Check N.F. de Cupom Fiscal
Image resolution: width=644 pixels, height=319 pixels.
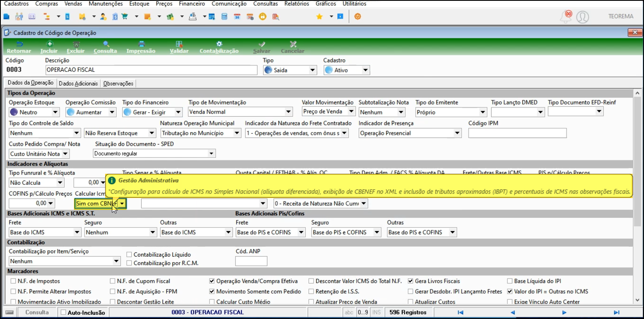pos(113,281)
